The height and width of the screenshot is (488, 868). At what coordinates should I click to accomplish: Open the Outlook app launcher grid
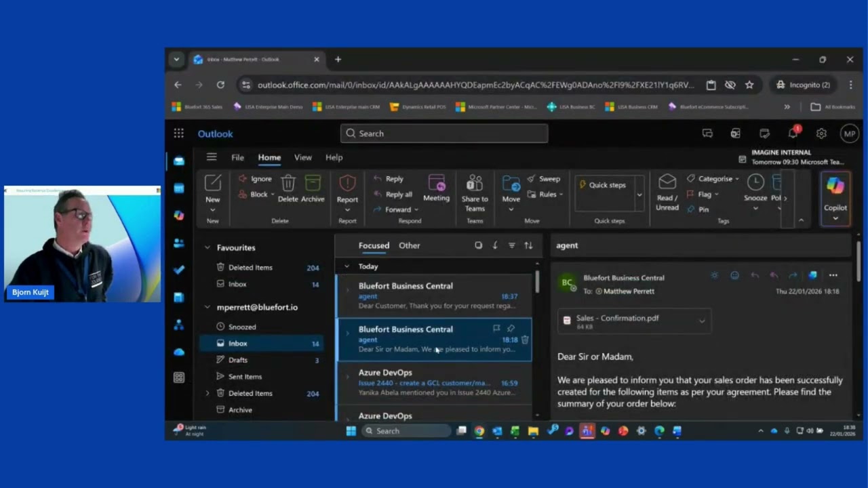tap(178, 134)
